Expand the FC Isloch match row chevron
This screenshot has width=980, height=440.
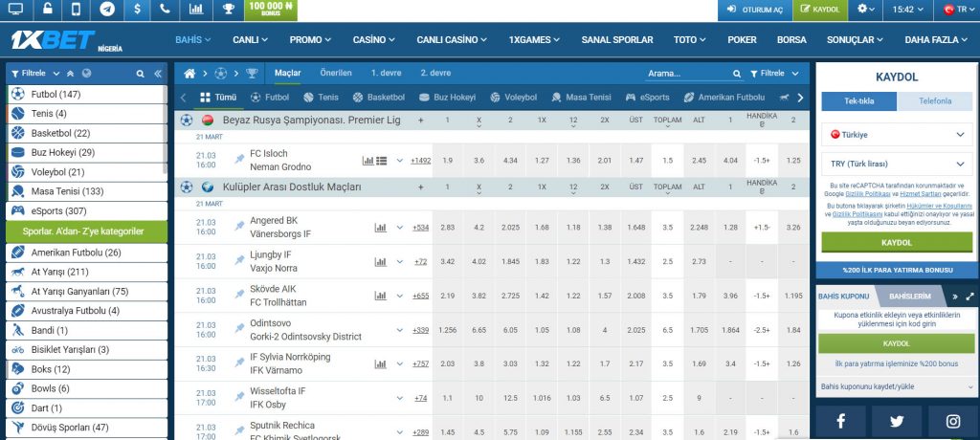point(400,161)
